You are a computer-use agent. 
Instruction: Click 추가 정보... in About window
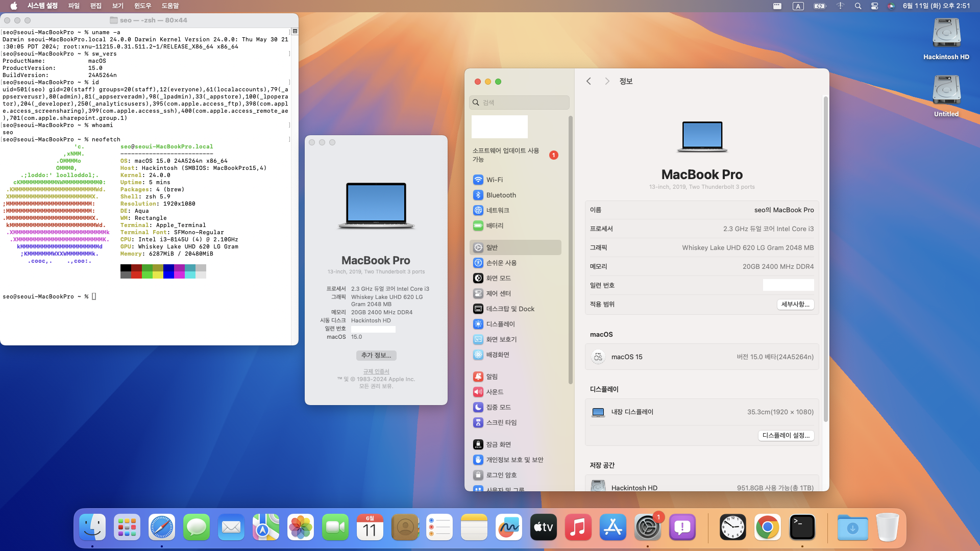tap(376, 355)
